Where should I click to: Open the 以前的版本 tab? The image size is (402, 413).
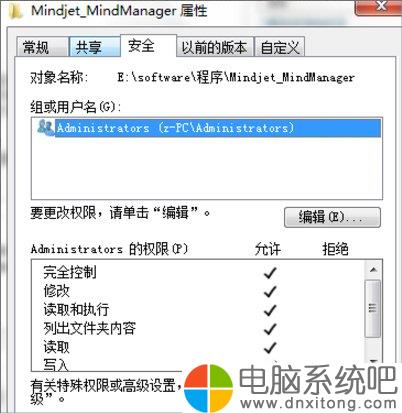pyautogui.click(x=215, y=47)
